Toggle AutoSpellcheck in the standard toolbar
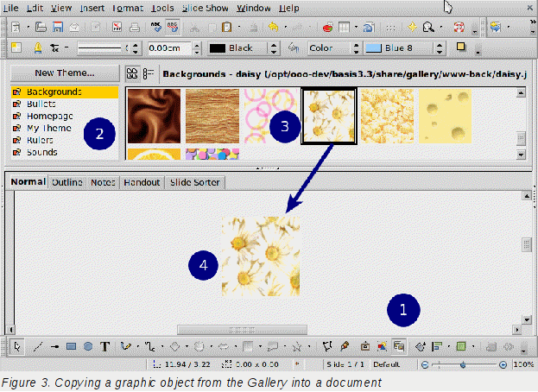The image size is (538, 392). point(173,27)
